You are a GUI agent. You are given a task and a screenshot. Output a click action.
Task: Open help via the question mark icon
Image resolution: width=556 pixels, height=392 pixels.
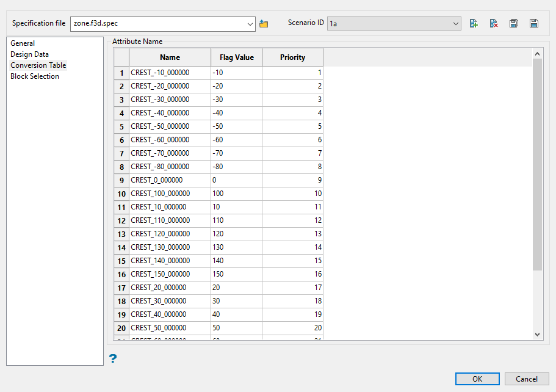click(x=113, y=359)
